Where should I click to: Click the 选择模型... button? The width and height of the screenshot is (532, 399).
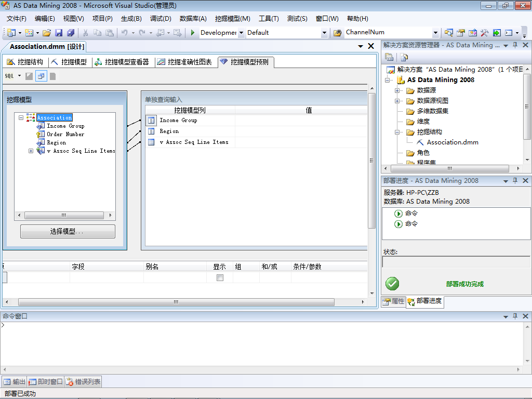[68, 231]
